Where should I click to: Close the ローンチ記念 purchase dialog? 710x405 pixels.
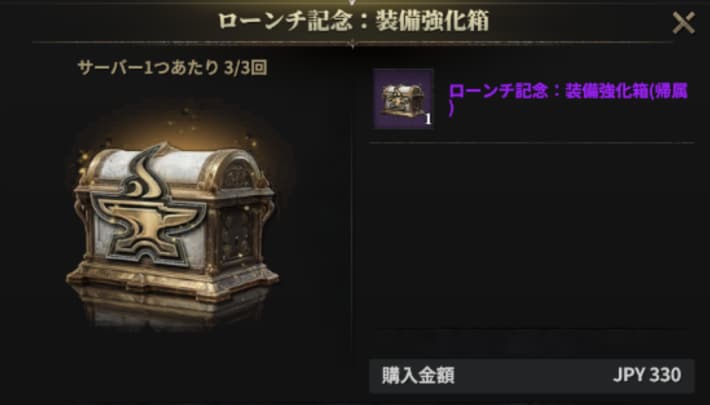(x=683, y=23)
